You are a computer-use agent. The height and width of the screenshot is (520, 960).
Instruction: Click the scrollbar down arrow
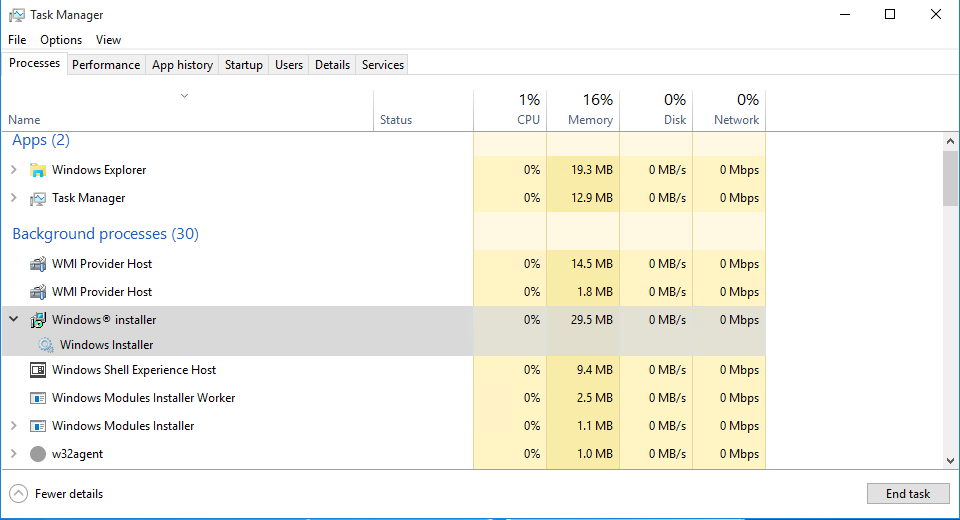950,460
